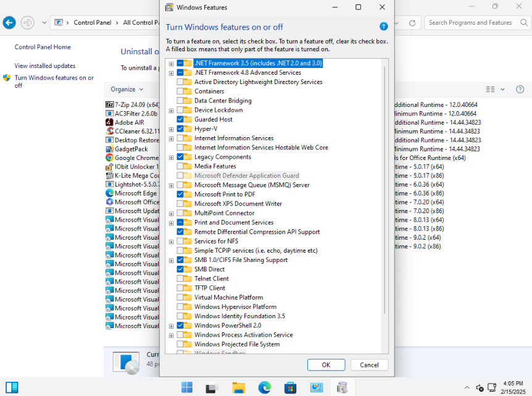Cancel the Windows Features dialog

pos(369,364)
